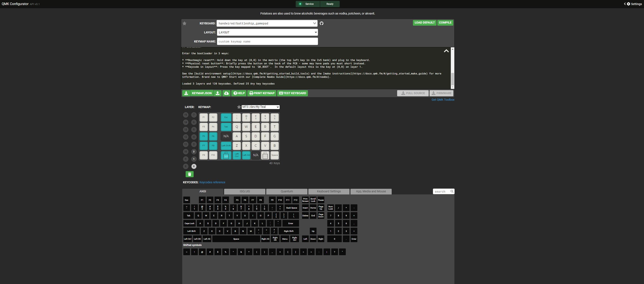Favorite the battleship_gamepad keyboard with star
The height and width of the screenshot is (284, 644).
[185, 23]
